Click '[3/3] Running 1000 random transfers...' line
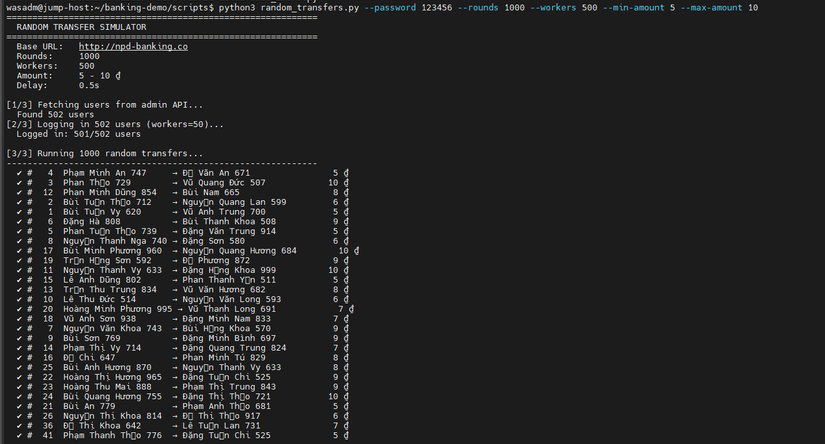The width and height of the screenshot is (825, 444). [x=105, y=153]
